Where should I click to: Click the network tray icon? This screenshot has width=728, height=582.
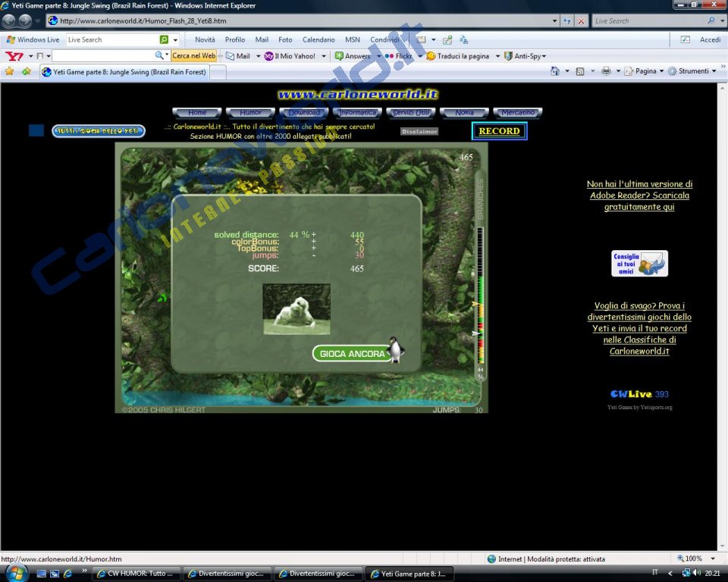[x=686, y=573]
